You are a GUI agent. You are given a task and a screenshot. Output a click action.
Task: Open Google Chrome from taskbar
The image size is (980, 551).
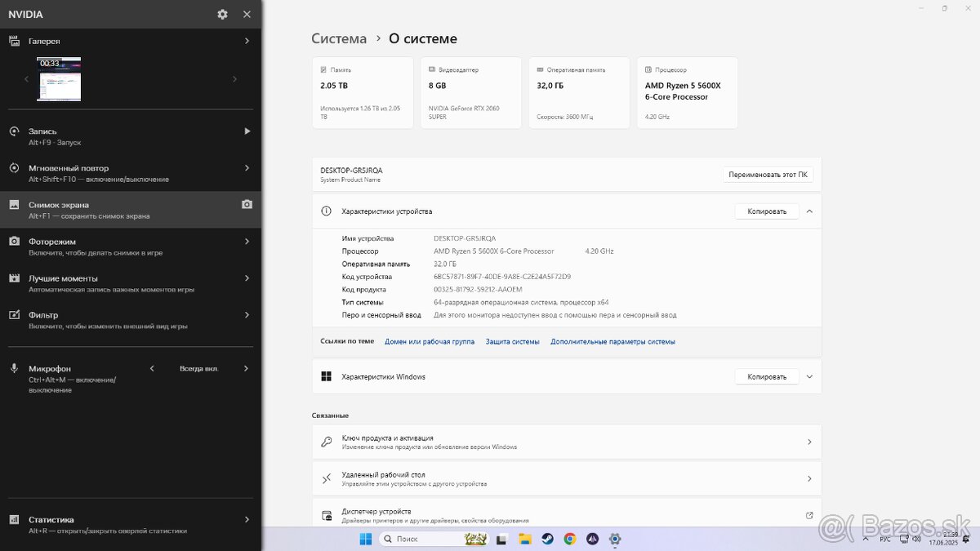(x=570, y=539)
